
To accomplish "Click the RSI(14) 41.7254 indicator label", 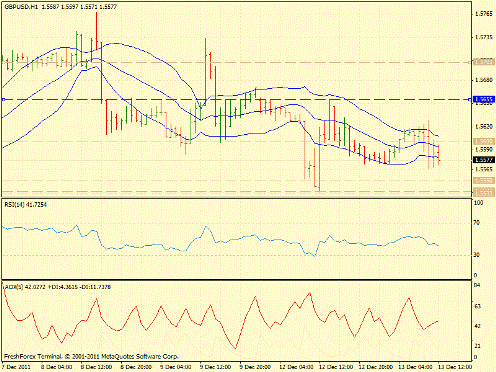I will click(26, 205).
